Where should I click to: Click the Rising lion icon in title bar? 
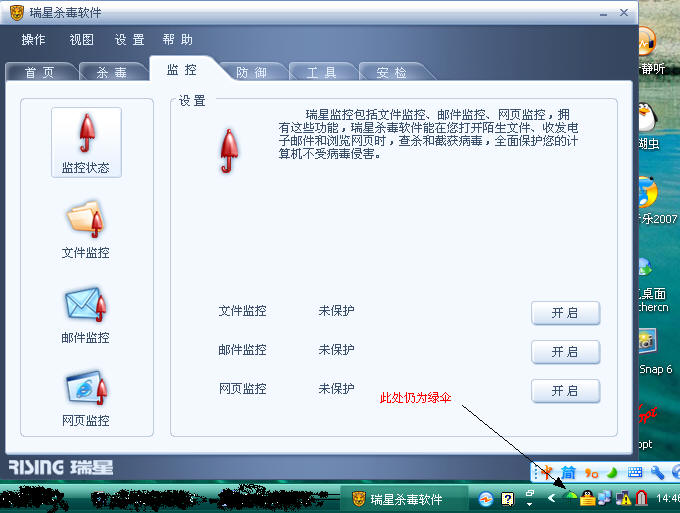click(x=17, y=13)
